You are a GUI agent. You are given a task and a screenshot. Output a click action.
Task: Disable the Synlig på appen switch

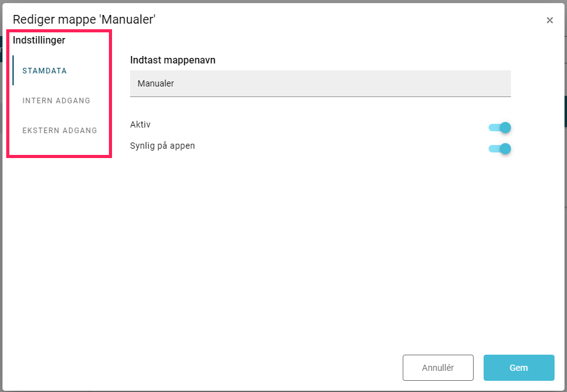499,149
